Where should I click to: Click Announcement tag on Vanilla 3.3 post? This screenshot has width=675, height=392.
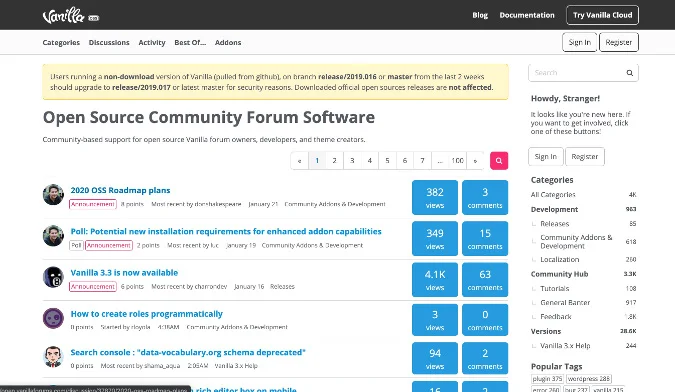[x=93, y=287]
